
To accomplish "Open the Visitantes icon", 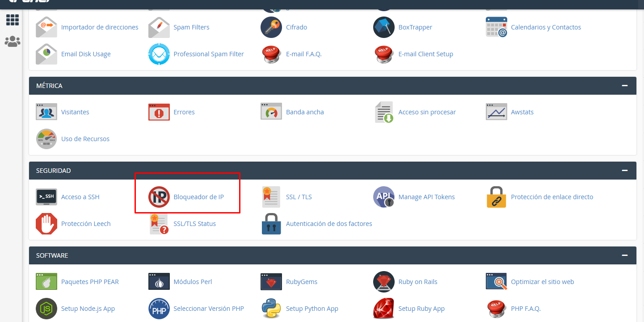I will coord(46,112).
